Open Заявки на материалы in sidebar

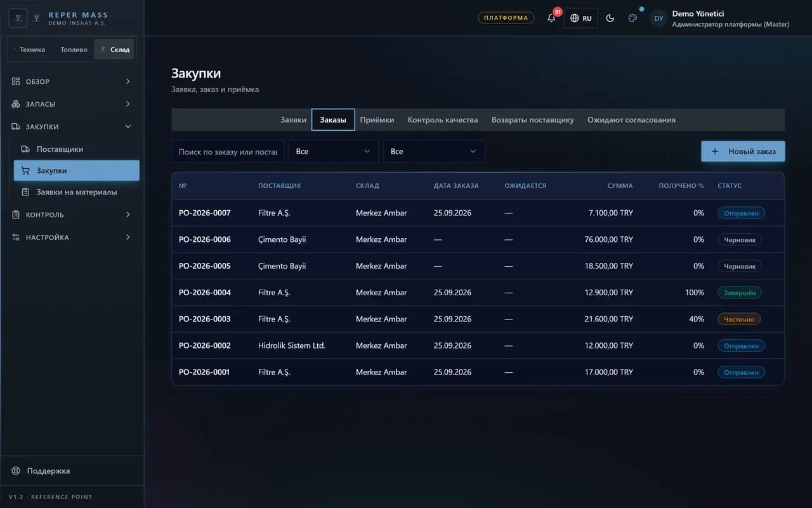tap(77, 192)
